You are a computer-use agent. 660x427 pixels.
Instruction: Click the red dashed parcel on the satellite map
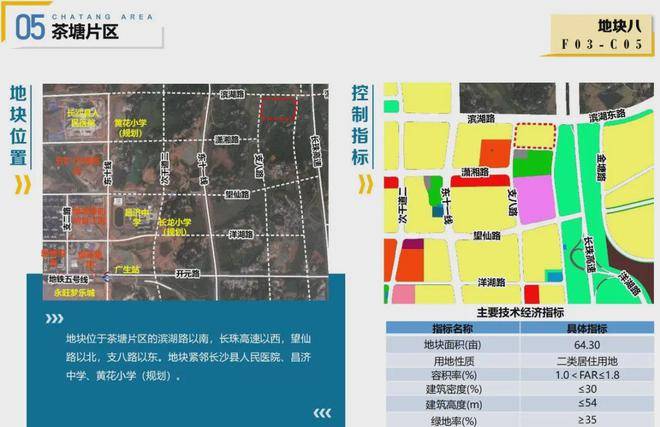pos(279,109)
